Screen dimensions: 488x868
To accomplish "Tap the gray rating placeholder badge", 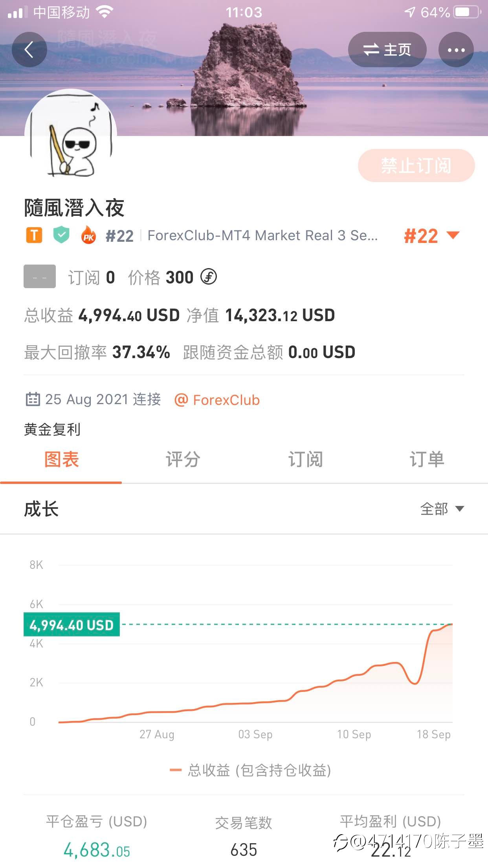I will (x=39, y=276).
